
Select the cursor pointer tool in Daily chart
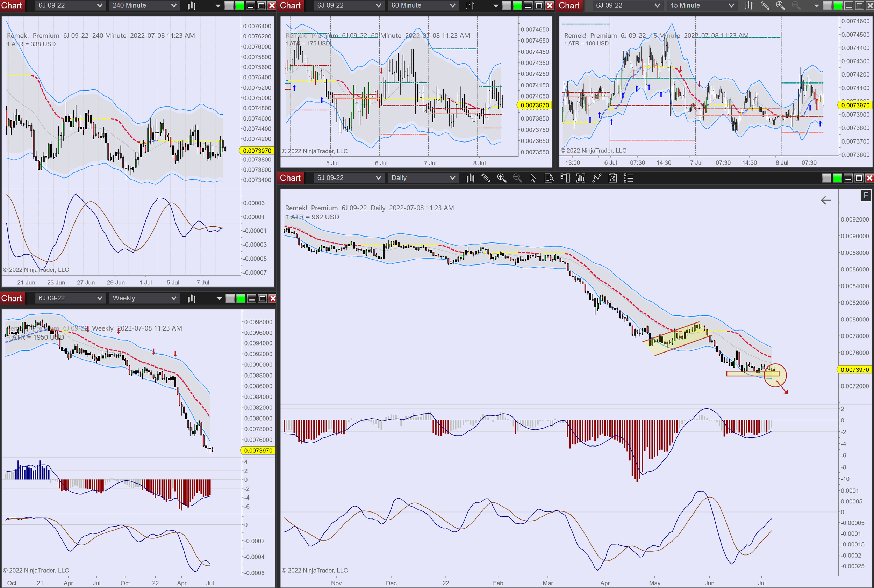(533, 178)
